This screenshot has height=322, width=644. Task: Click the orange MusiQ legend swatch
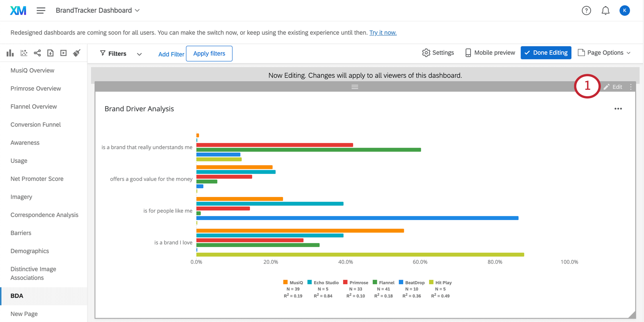(x=285, y=282)
